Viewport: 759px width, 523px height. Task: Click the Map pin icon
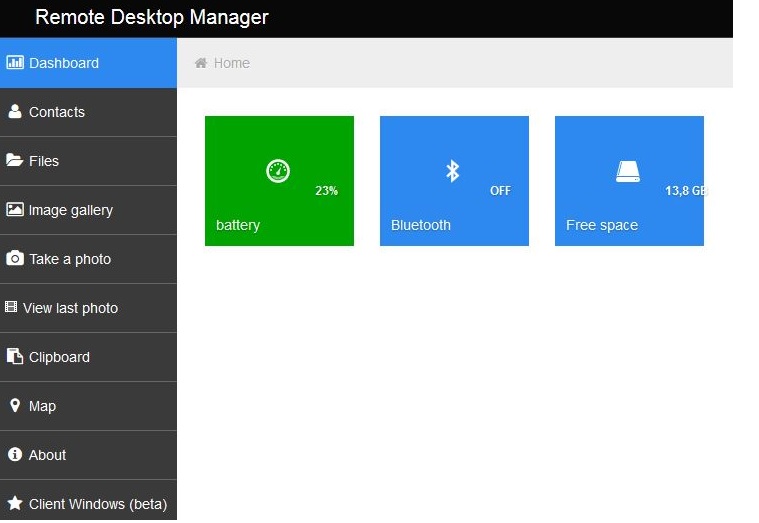(x=15, y=405)
